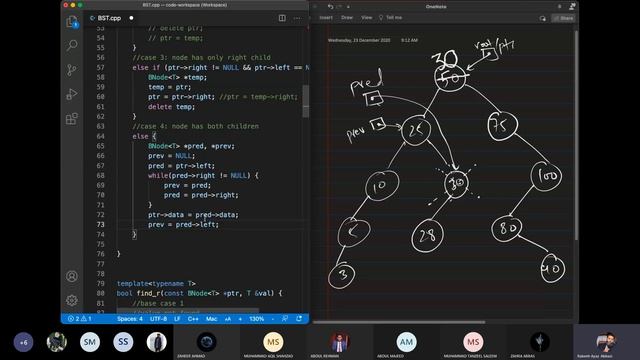Open the Extensions view in VS Code
640x360 pixels.
tap(72, 119)
